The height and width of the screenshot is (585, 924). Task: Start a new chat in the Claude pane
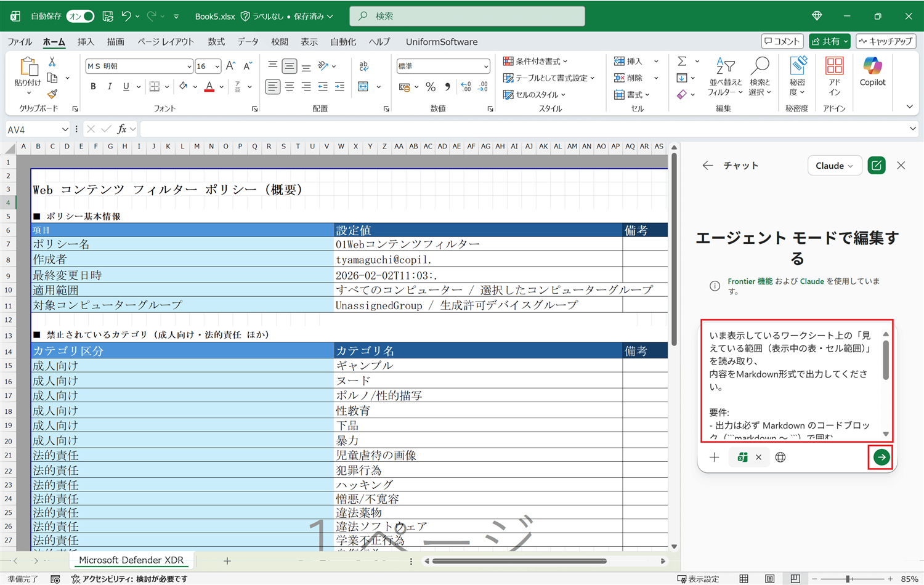[x=877, y=166]
